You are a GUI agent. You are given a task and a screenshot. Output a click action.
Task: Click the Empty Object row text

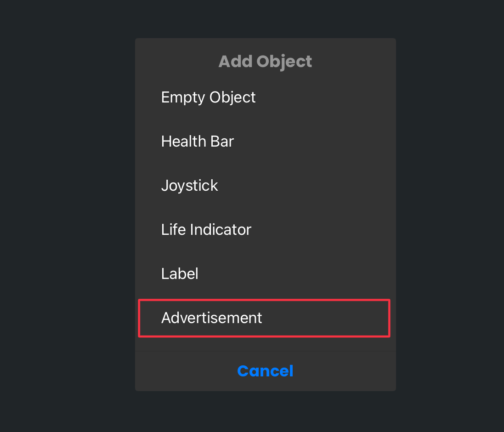(x=208, y=97)
